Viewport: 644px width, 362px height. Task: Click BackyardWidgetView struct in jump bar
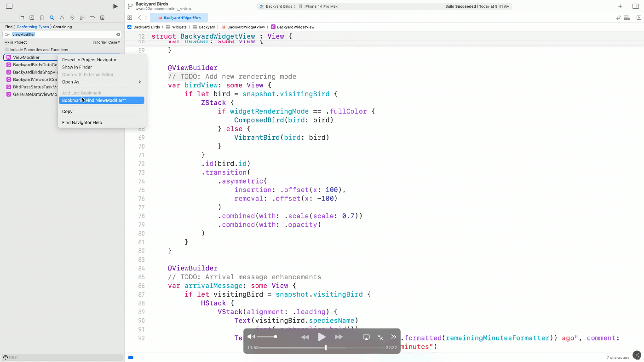click(293, 27)
